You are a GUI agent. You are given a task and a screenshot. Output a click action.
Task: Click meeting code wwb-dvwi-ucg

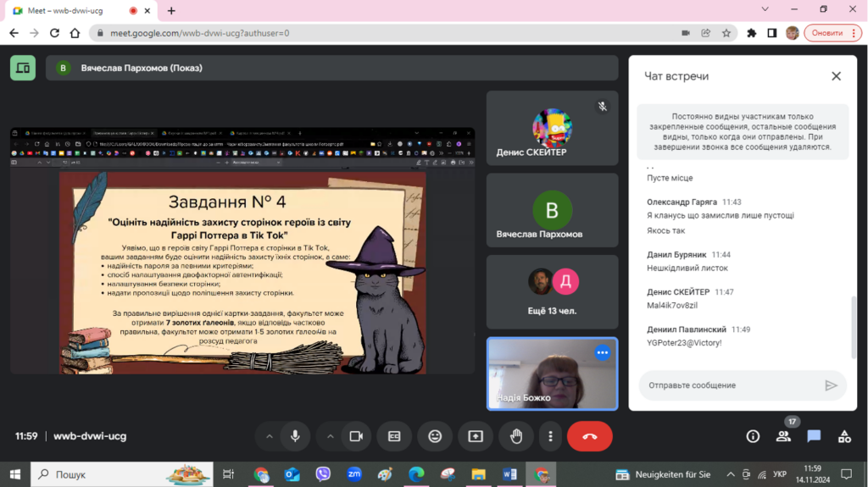90,436
